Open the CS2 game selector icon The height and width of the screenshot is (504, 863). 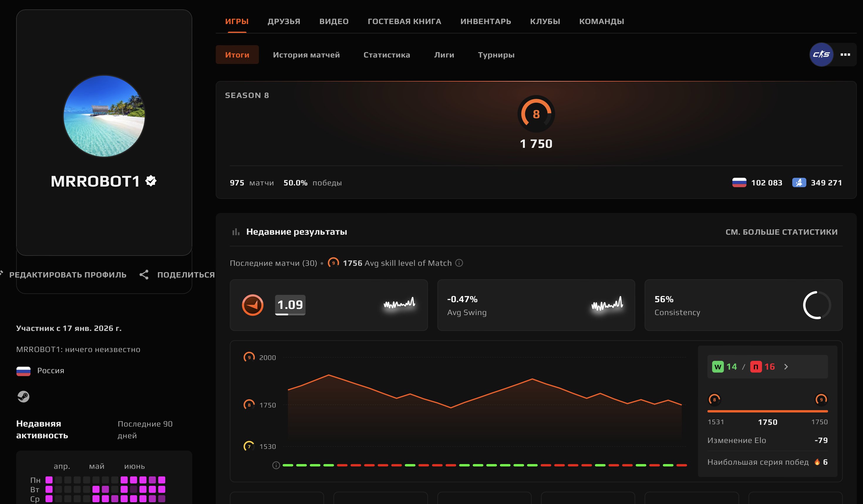(821, 54)
